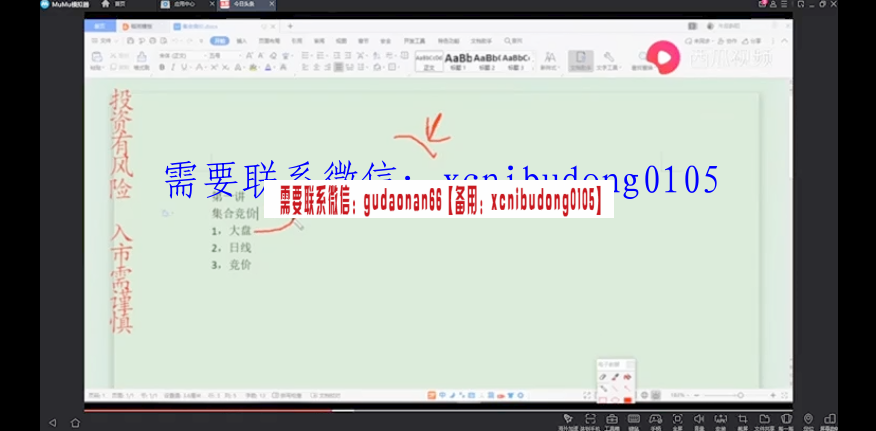The width and height of the screenshot is (876, 431).
Task: Click increase font size icon
Action: [249, 56]
